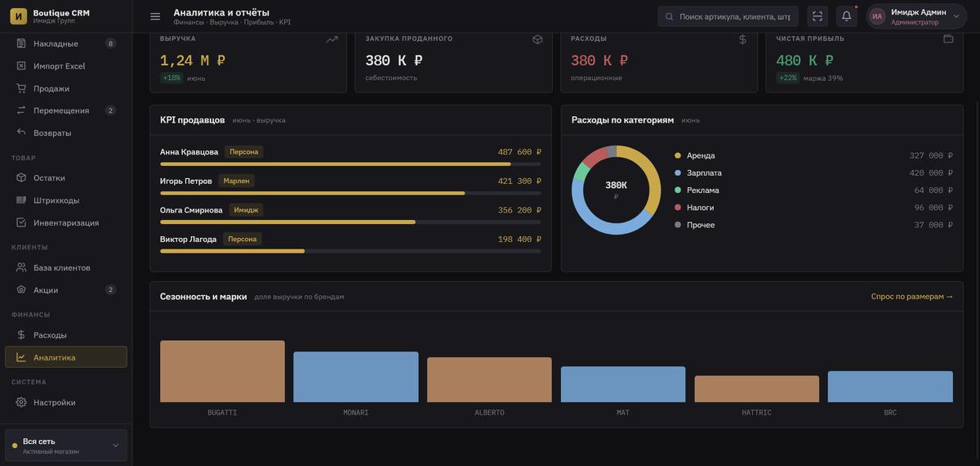Click the Персона tag next to Анна Кравцова
The image size is (980, 466).
[243, 152]
